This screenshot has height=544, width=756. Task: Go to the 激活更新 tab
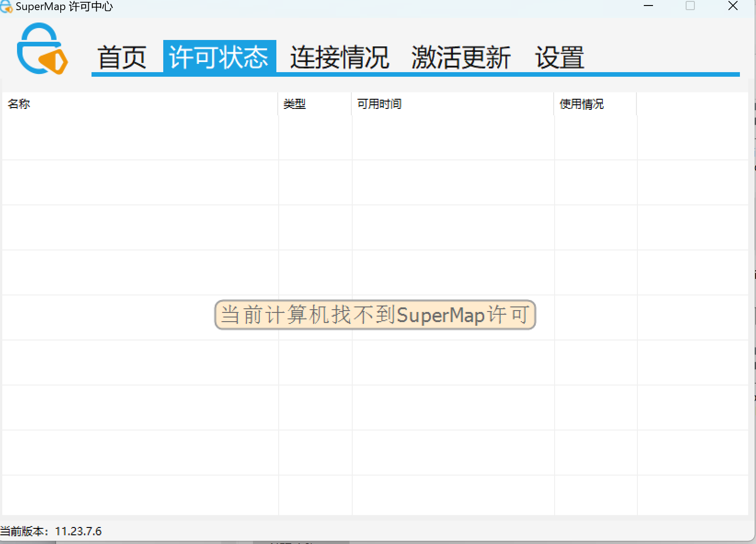[461, 57]
